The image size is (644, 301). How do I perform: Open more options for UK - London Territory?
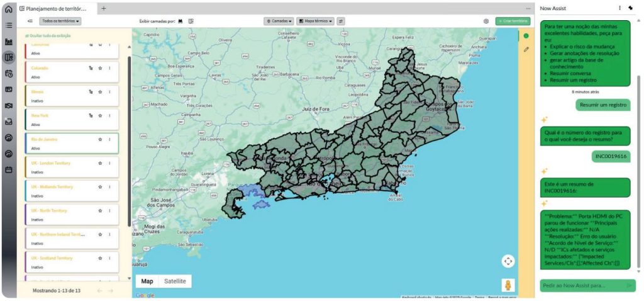point(109,163)
